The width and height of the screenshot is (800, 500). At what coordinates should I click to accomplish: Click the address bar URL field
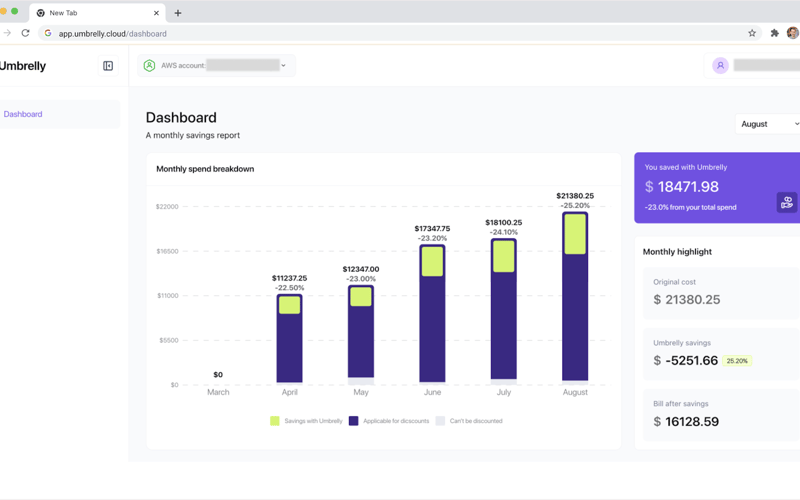point(398,33)
